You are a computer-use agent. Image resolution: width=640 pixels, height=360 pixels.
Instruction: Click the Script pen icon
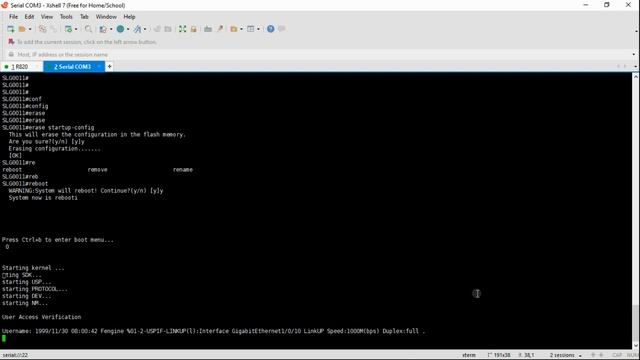220,29
